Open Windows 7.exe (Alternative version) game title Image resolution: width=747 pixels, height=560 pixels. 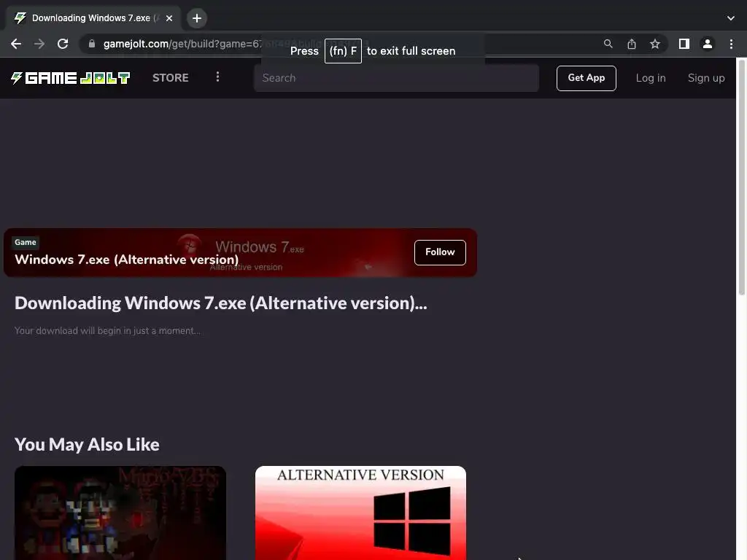(127, 260)
